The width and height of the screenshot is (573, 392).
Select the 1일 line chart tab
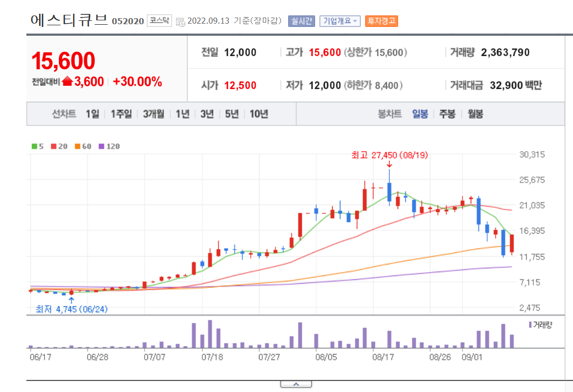coord(92,114)
